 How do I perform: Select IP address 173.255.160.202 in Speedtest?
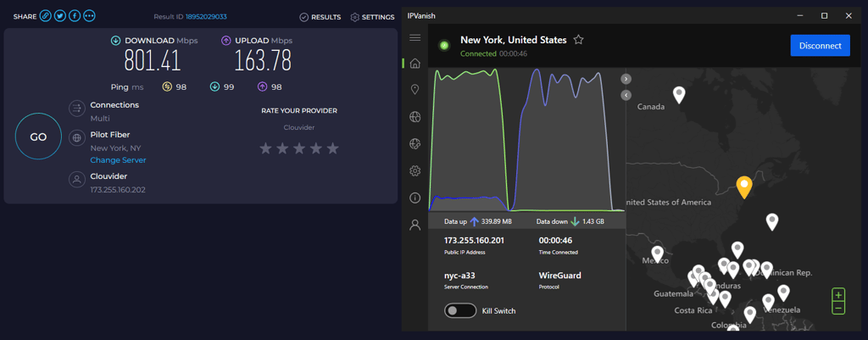pyautogui.click(x=118, y=190)
